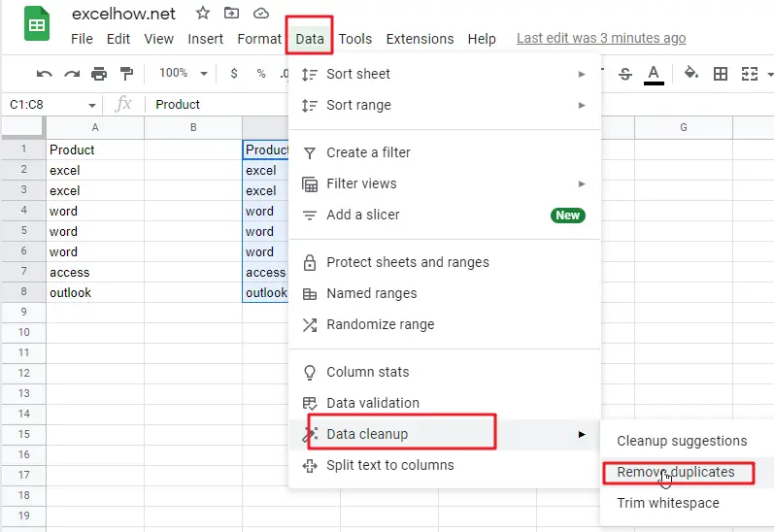
Task: Open Column stats
Action: 445,372
